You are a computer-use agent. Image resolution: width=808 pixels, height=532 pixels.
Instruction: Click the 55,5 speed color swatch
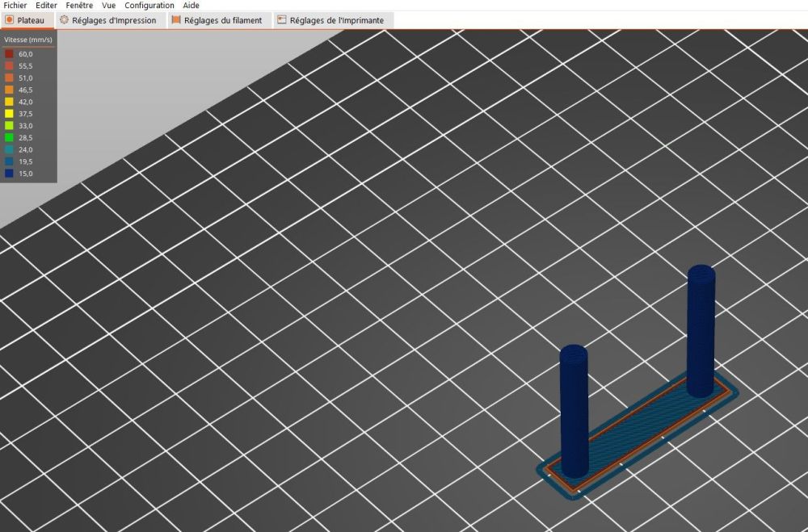pyautogui.click(x=9, y=66)
